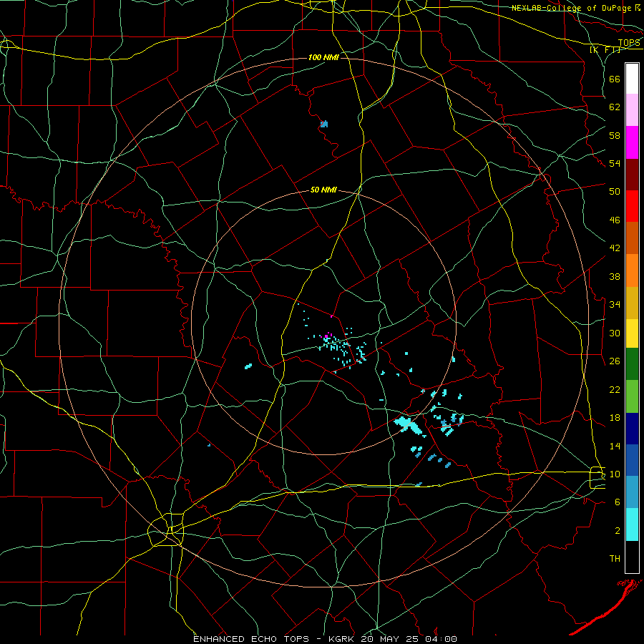644x644 pixels.
Task: Select the dark green legend swatch
Action: [x=632, y=364]
